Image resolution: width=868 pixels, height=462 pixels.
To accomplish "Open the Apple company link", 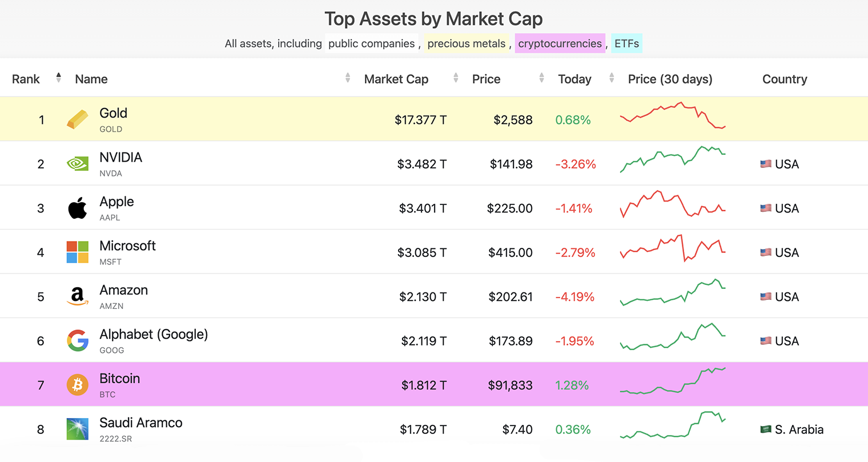I will point(116,202).
